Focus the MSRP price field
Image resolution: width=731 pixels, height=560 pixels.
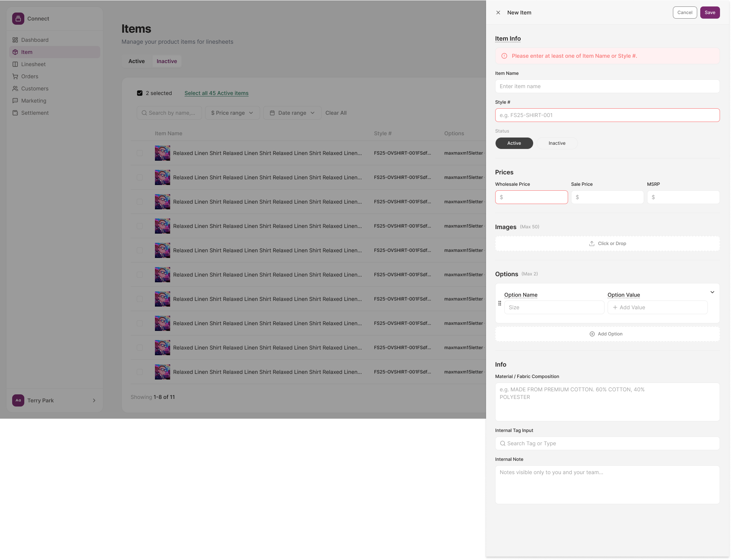[x=683, y=197]
